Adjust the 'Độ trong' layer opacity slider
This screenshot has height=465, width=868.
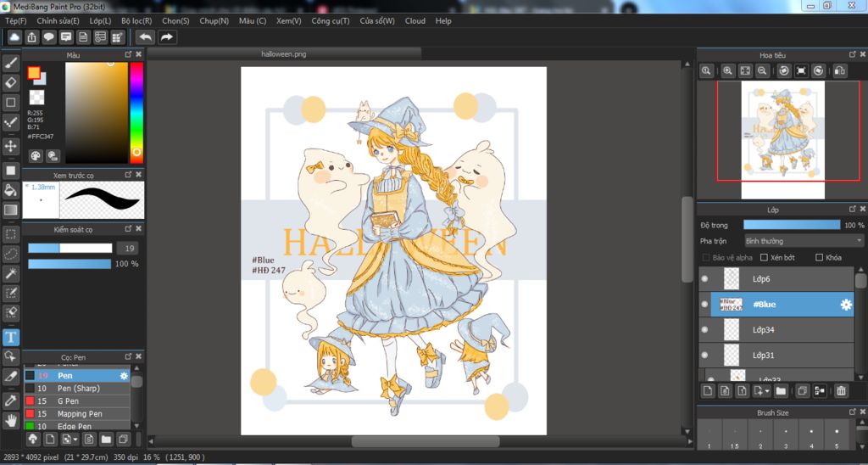[x=792, y=225]
